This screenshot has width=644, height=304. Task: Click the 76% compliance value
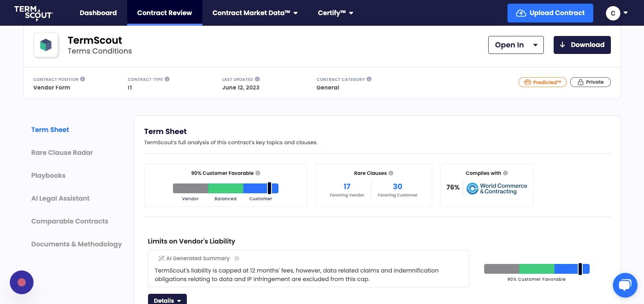(453, 188)
